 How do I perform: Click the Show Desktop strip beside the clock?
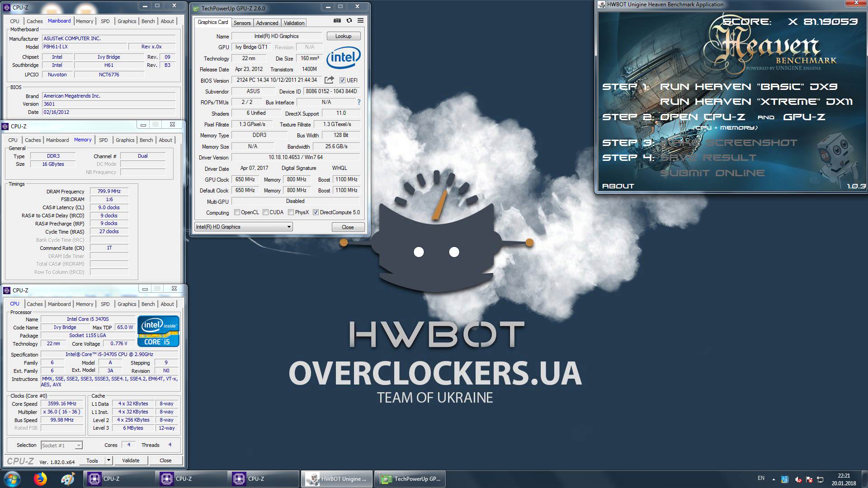click(x=864, y=479)
